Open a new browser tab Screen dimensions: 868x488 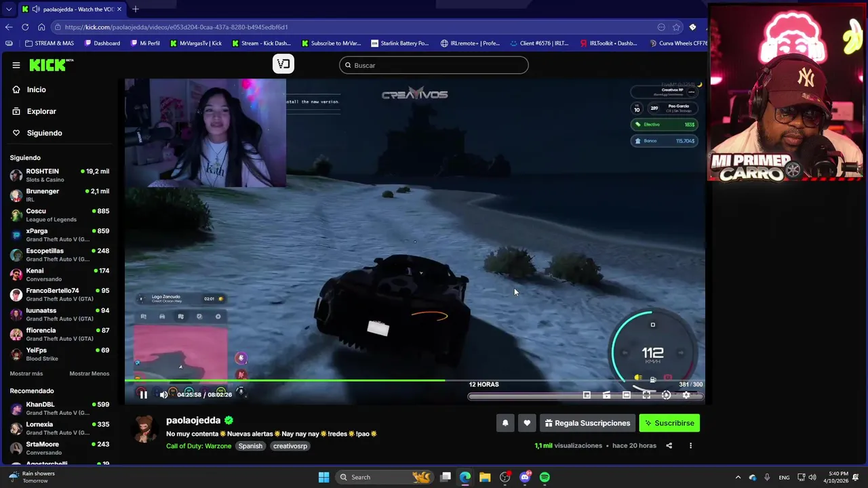(136, 9)
